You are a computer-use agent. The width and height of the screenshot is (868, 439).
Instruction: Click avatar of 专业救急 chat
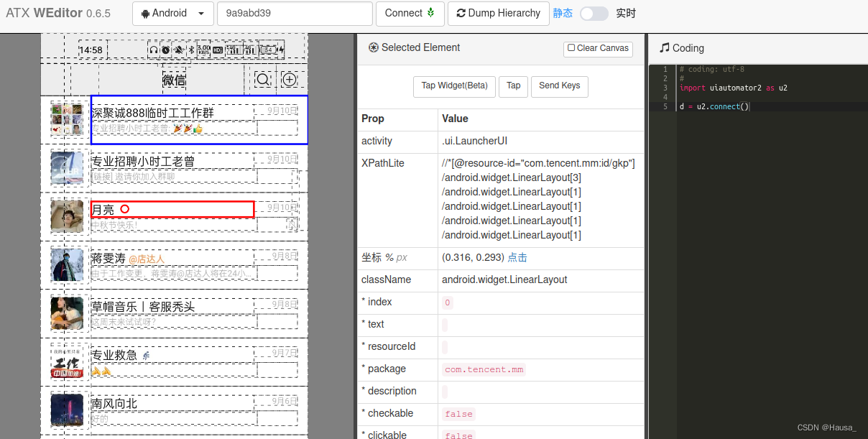(67, 362)
